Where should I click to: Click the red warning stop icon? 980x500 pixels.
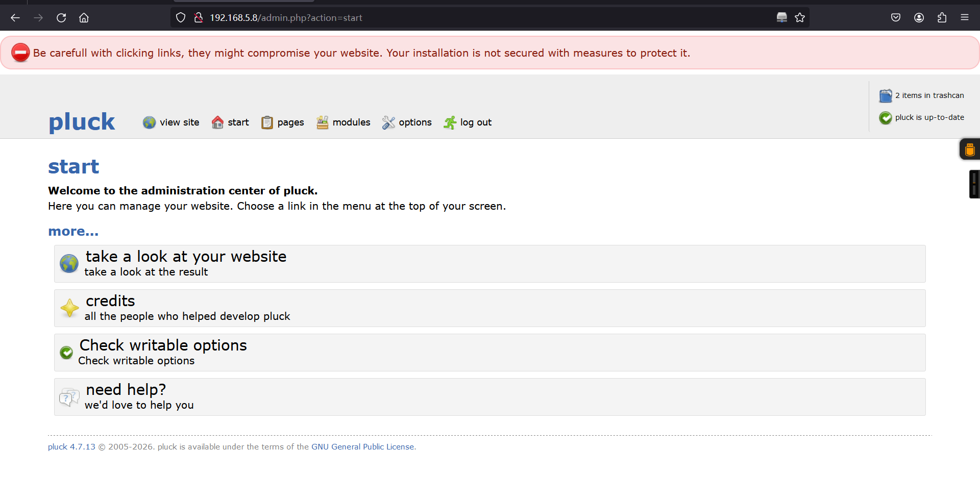(20, 53)
